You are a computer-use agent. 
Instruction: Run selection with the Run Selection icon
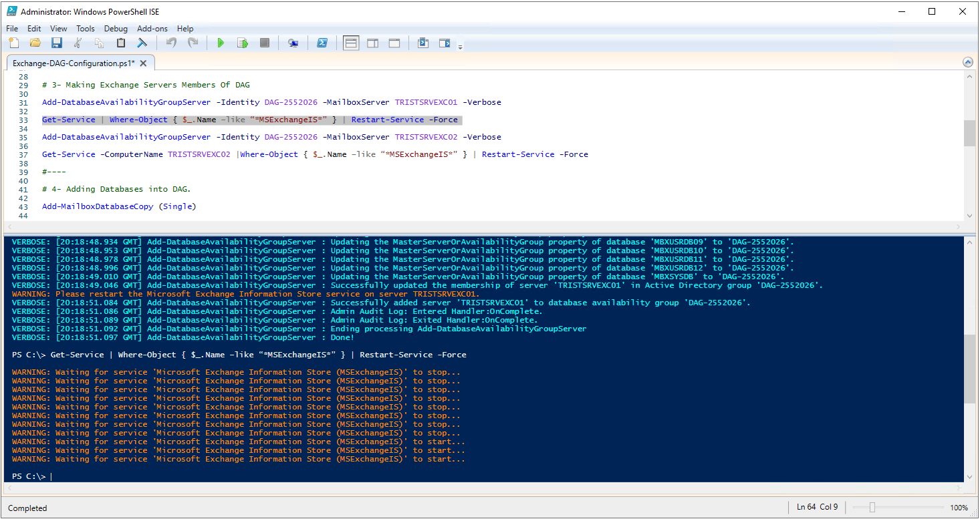click(x=243, y=43)
